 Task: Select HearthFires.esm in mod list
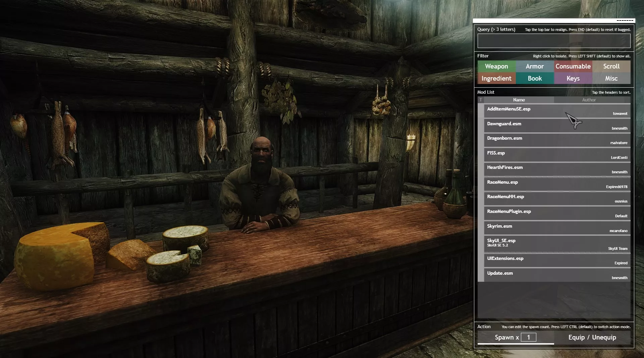557,169
